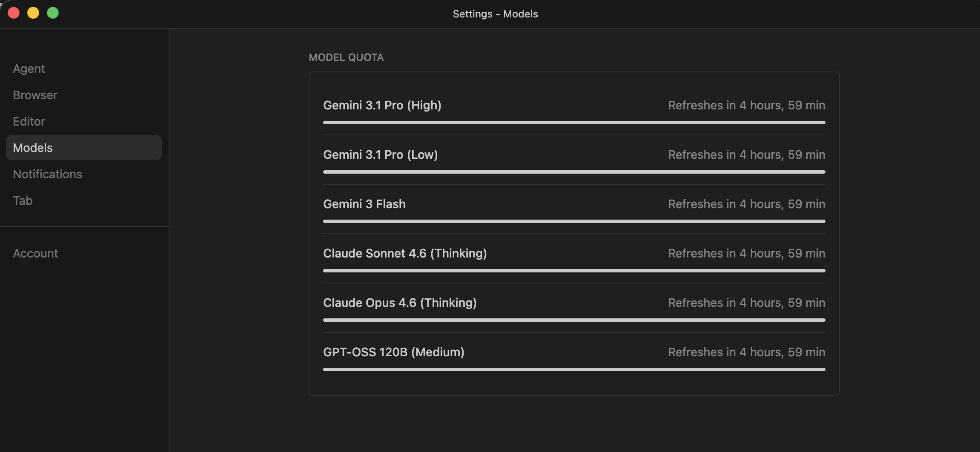Click the GPT-OSS 120B (Medium) quota bar
The width and height of the screenshot is (980, 452).
(x=574, y=369)
